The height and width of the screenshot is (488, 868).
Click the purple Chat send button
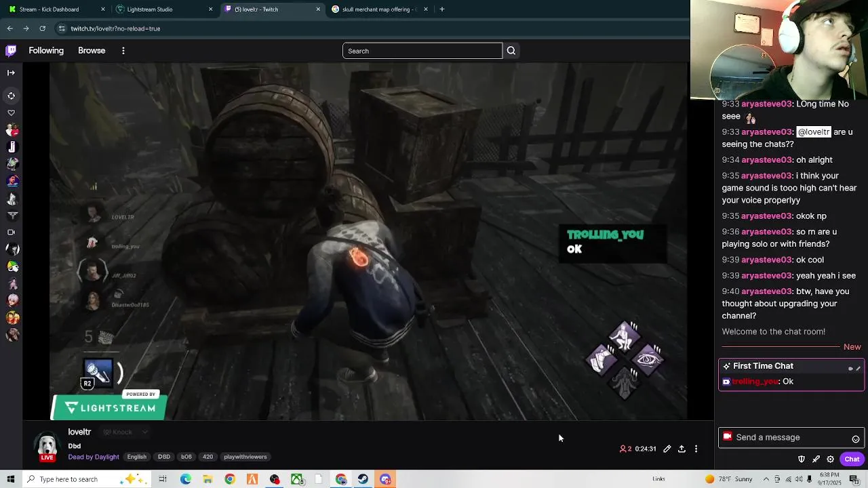coord(852,459)
